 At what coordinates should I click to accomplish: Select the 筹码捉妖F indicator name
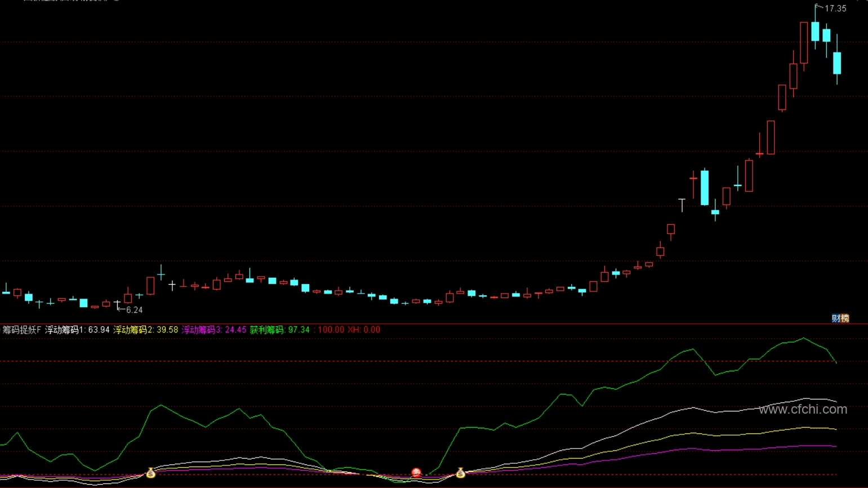[x=22, y=330]
